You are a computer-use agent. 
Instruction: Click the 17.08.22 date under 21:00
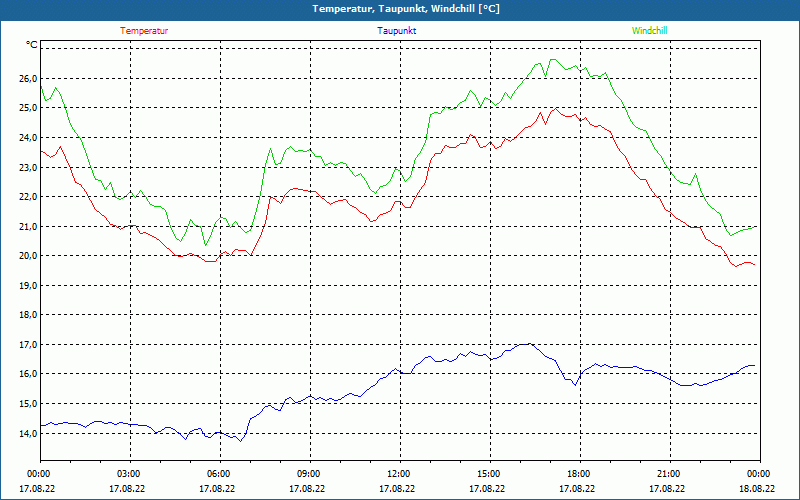(667, 488)
